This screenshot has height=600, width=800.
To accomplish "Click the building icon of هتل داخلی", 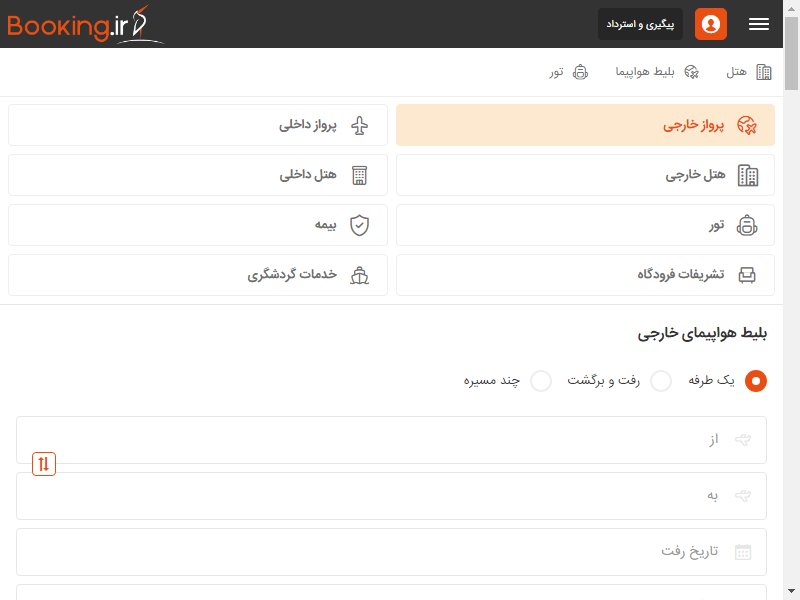I will pos(359,176).
